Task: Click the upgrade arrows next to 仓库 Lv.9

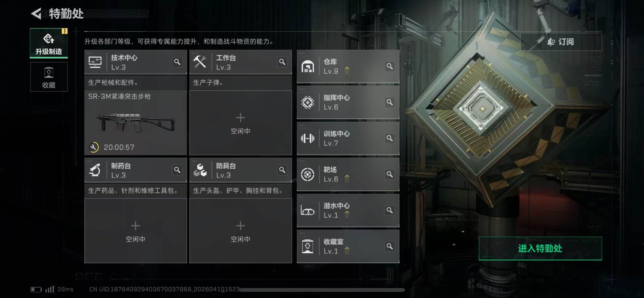Action: click(x=347, y=71)
